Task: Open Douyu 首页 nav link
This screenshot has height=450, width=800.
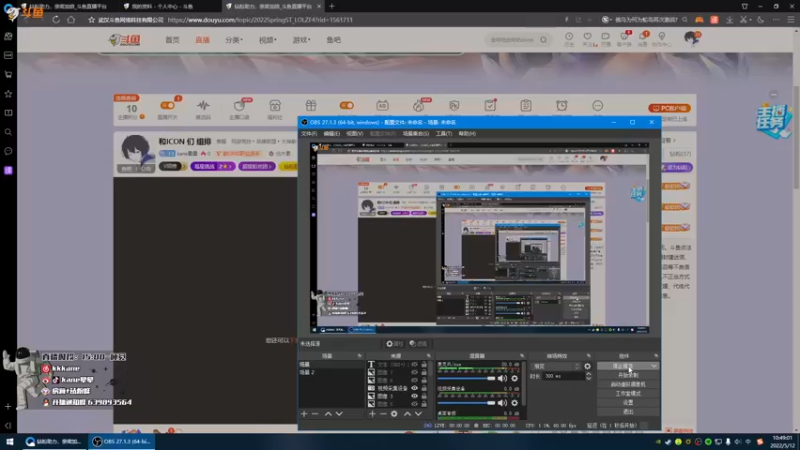Action: click(172, 40)
